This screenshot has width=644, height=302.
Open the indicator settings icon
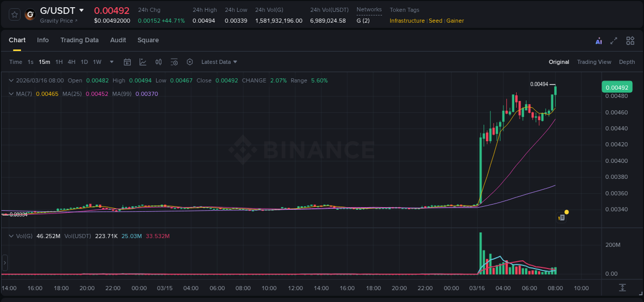174,62
